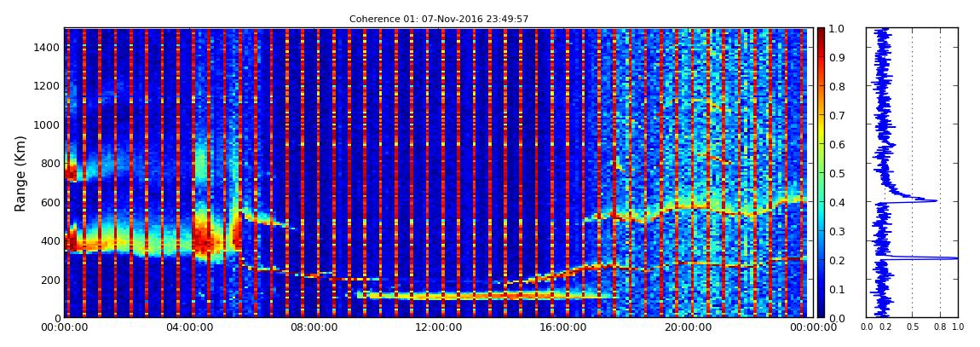Click the 04:00:00 time tick label

pyautogui.click(x=188, y=327)
